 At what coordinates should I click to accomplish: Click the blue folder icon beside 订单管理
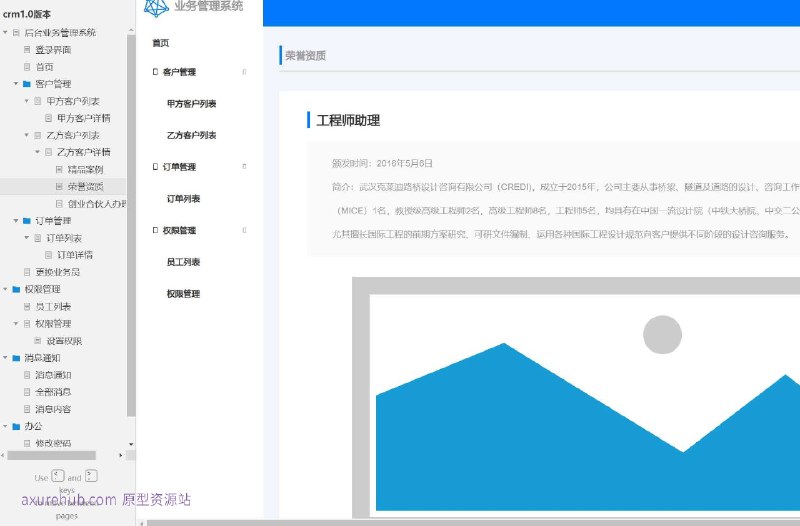27,221
